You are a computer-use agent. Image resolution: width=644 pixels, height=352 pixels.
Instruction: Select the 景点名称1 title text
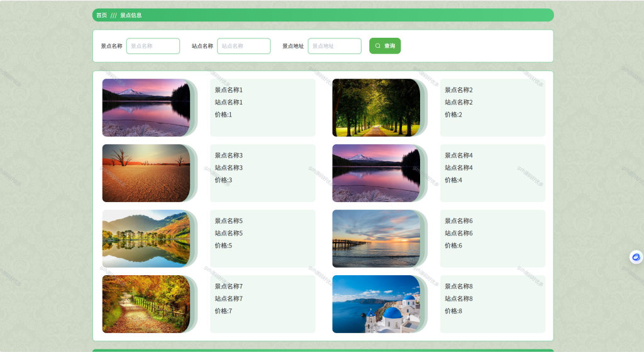pyautogui.click(x=229, y=89)
